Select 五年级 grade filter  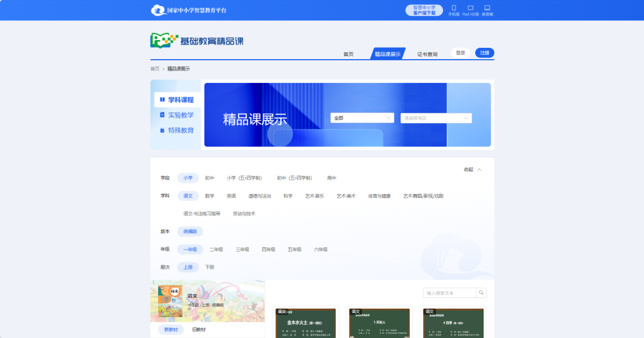(x=295, y=250)
